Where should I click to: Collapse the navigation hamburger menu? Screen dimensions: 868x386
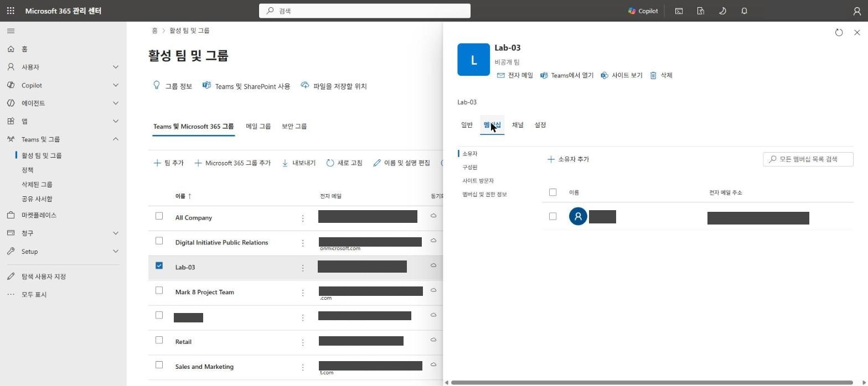11,31
